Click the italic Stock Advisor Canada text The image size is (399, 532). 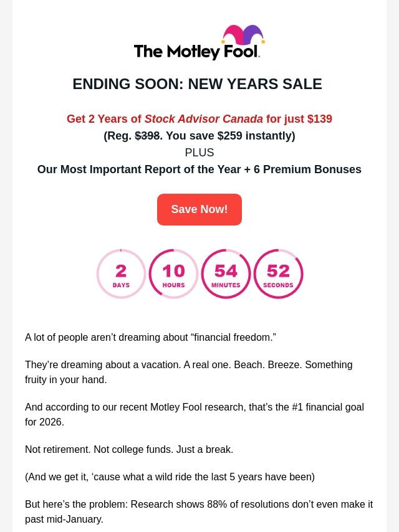tap(204, 119)
